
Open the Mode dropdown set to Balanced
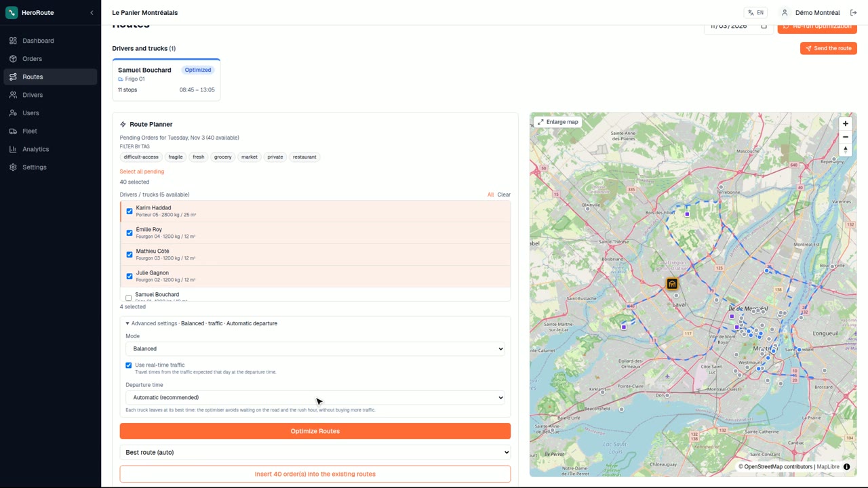click(x=315, y=349)
